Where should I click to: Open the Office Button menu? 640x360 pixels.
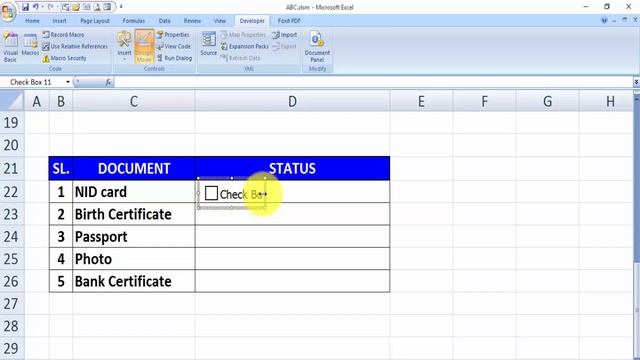[x=8, y=11]
